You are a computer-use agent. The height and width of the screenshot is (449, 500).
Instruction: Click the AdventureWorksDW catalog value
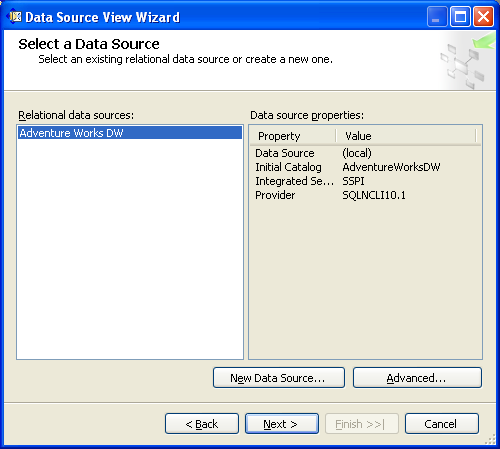click(391, 167)
